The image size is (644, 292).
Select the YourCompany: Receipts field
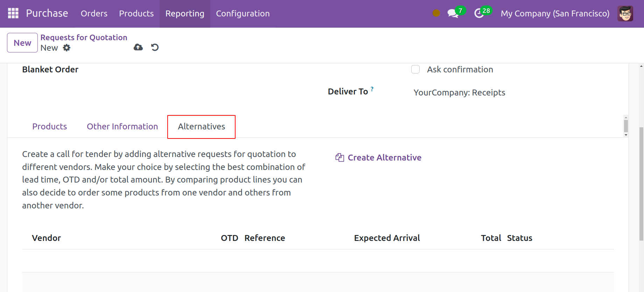(459, 92)
